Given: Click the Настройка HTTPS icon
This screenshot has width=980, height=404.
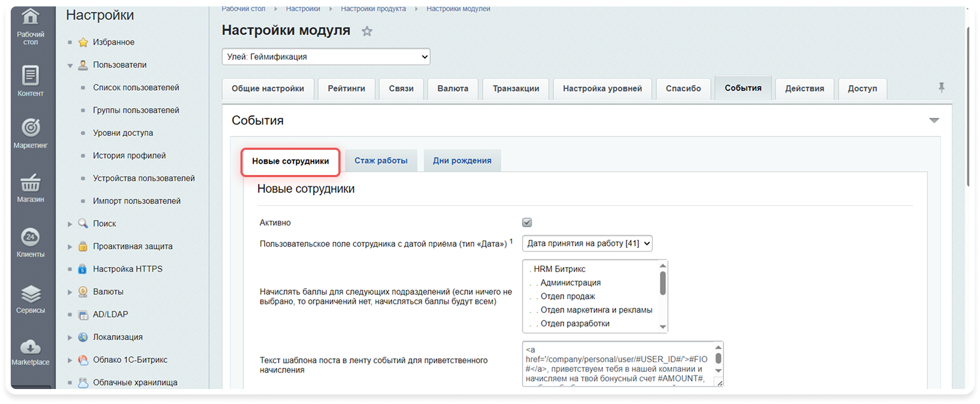Looking at the screenshot, I should click(x=83, y=269).
